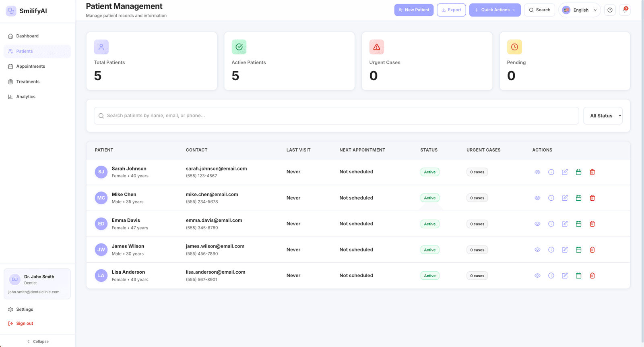
Task: View James Wilson's record with eye icon
Action: (x=537, y=250)
